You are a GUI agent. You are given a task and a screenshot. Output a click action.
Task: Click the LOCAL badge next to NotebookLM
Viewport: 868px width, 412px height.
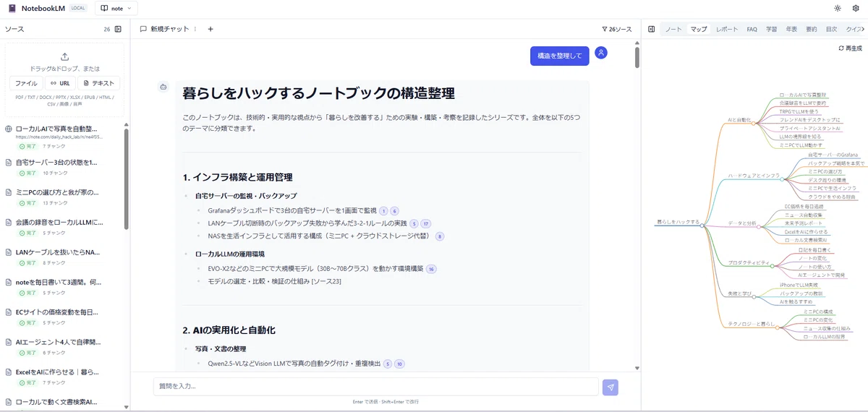(x=78, y=9)
